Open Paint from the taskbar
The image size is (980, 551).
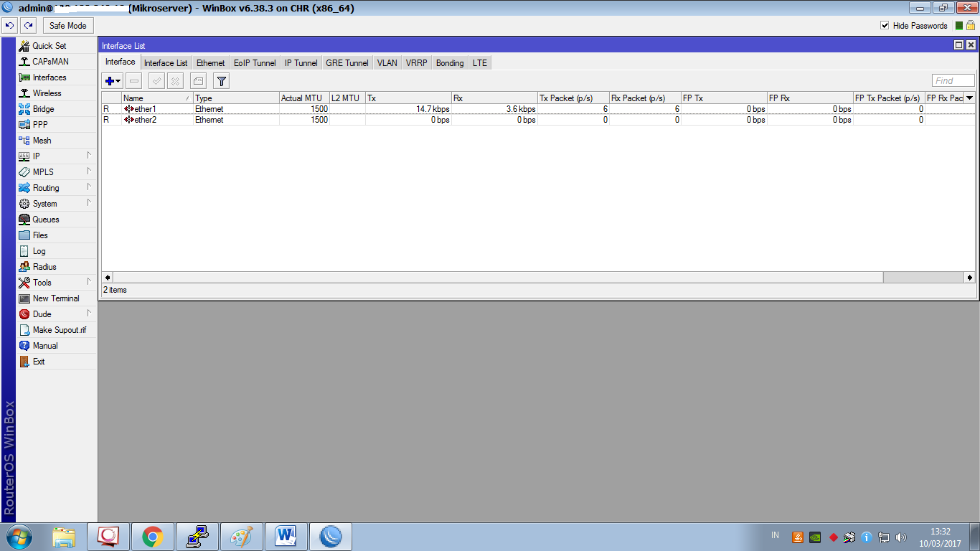(242, 537)
